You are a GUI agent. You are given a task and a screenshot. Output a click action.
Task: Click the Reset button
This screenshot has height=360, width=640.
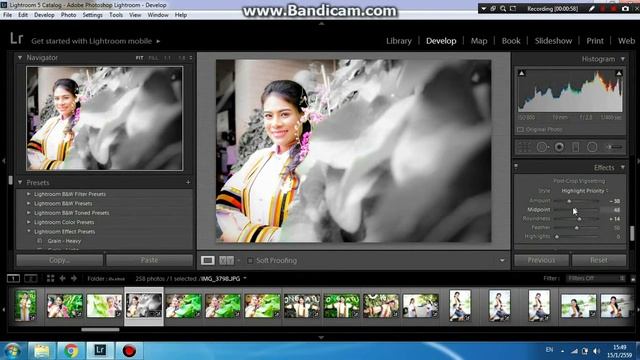point(599,260)
